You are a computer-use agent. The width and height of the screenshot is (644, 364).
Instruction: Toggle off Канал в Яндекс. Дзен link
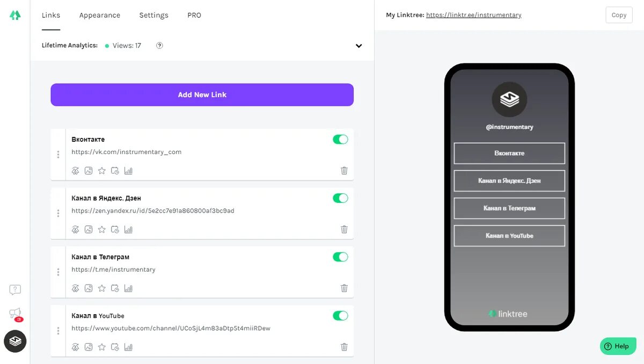pyautogui.click(x=340, y=198)
